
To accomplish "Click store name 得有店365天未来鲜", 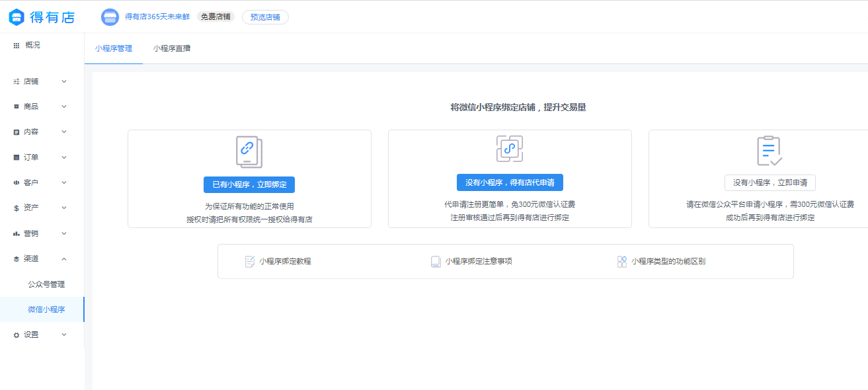I will (x=157, y=17).
